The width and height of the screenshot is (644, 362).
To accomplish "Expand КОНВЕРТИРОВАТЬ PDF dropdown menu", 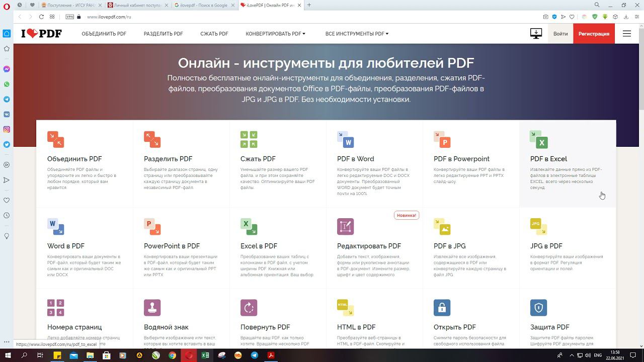I will 275,34.
